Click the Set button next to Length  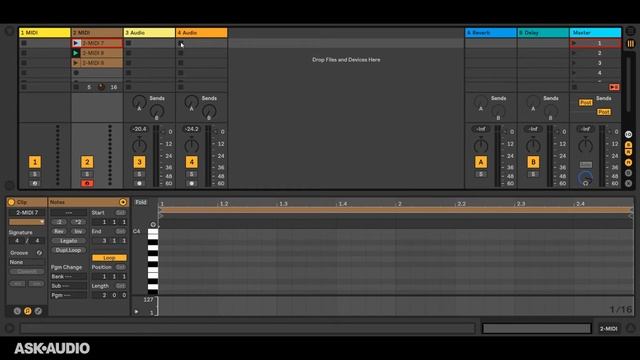click(x=120, y=286)
